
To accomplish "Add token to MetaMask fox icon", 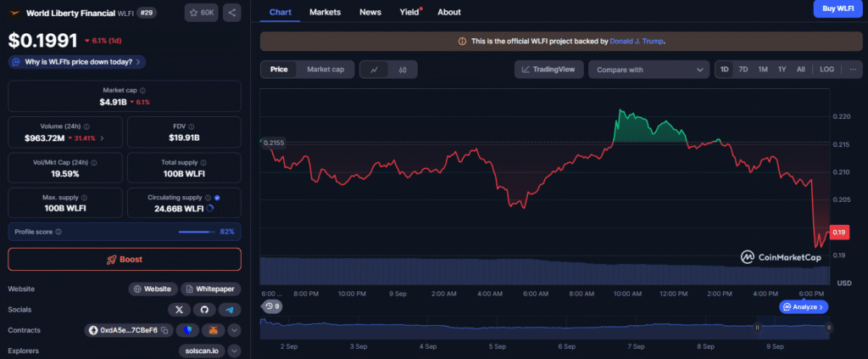I will [x=213, y=330].
